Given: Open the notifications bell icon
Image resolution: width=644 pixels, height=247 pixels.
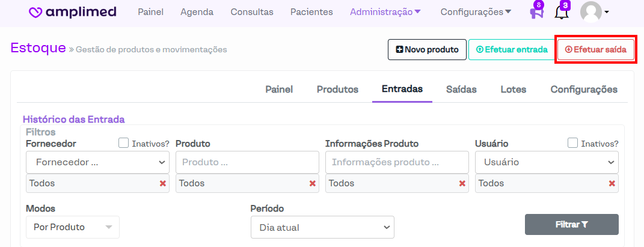Looking at the screenshot, I should point(561,12).
